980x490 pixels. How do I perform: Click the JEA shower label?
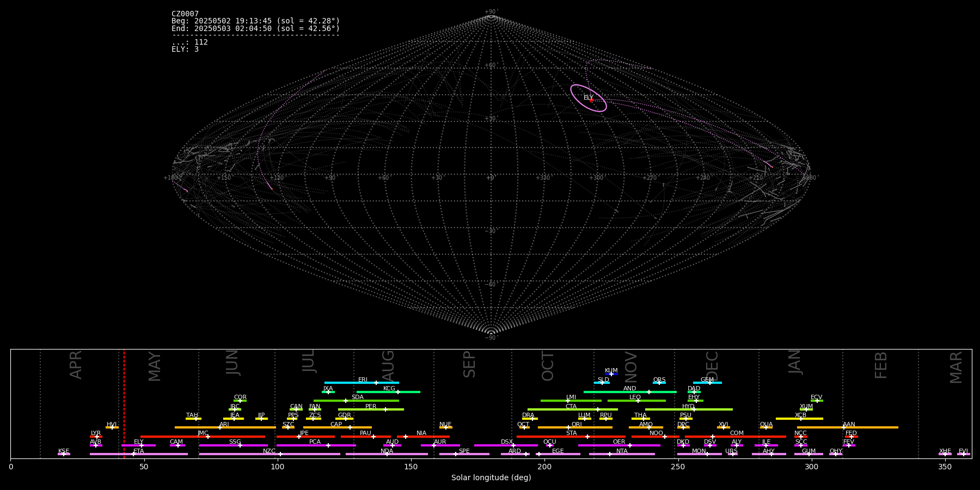[x=235, y=415]
